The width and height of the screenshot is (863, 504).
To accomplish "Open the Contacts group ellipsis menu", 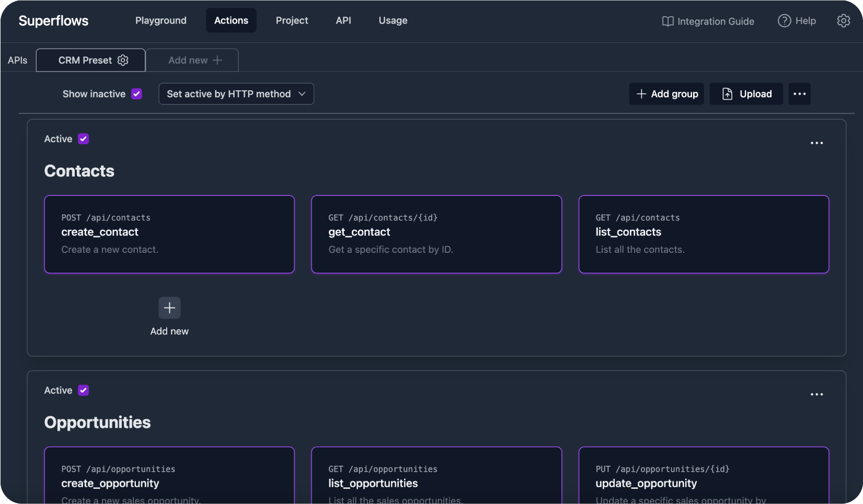I will click(816, 143).
